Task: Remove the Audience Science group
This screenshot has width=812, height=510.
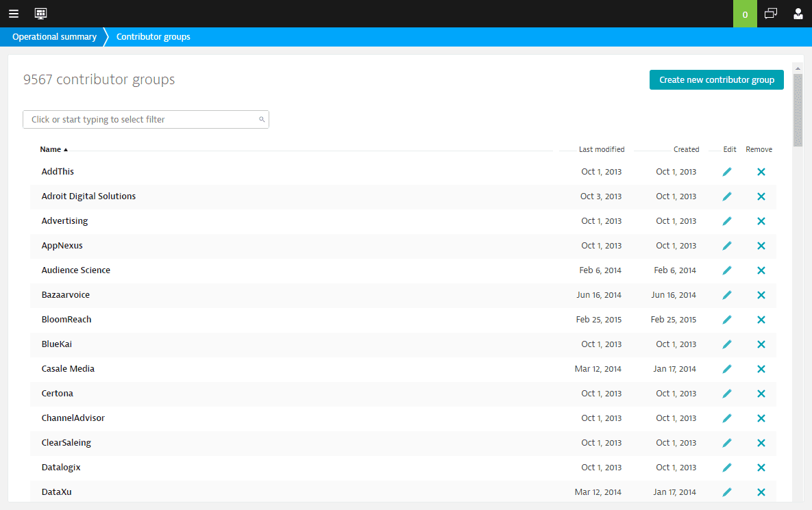Action: coord(761,270)
